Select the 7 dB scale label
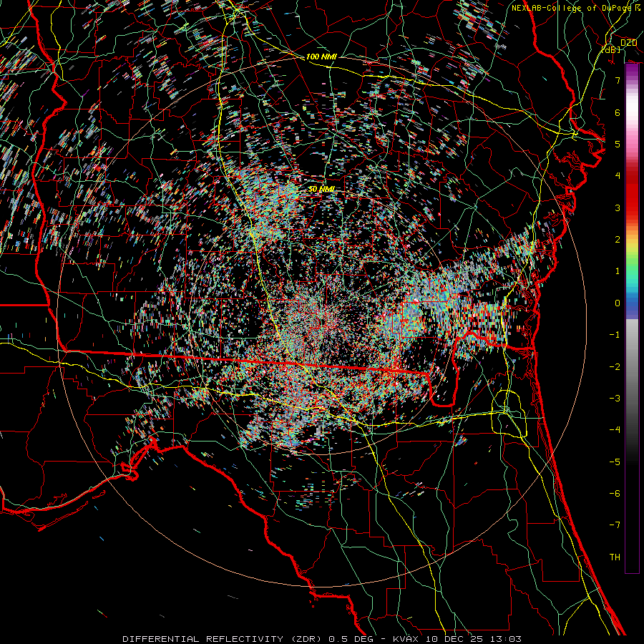This screenshot has width=644, height=644. pyautogui.click(x=618, y=80)
